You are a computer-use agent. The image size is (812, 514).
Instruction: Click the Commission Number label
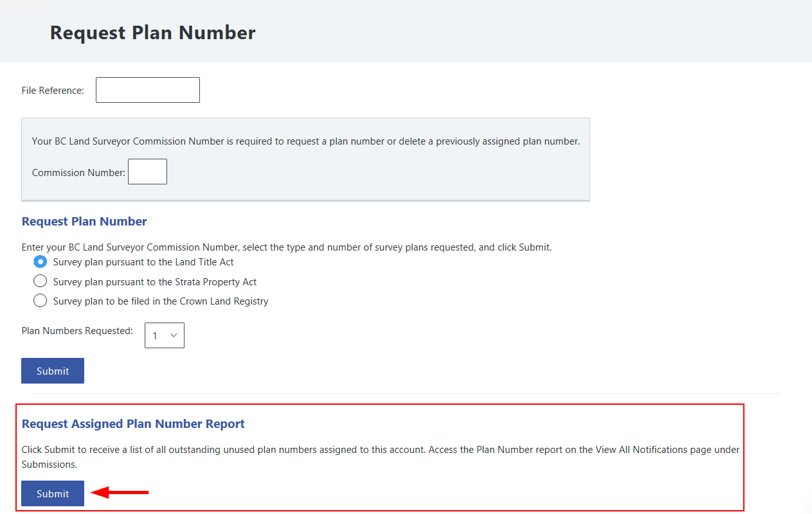(78, 173)
